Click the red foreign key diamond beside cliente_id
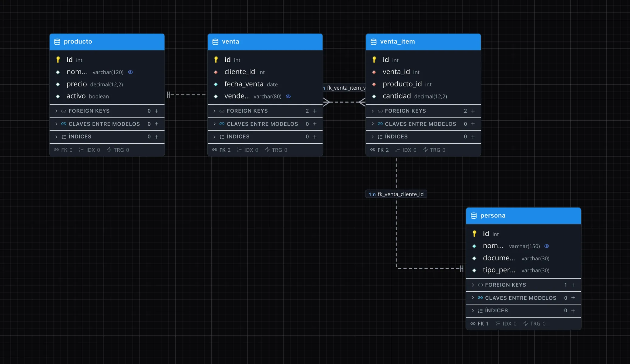Image resolution: width=630 pixels, height=364 pixels. click(x=216, y=72)
